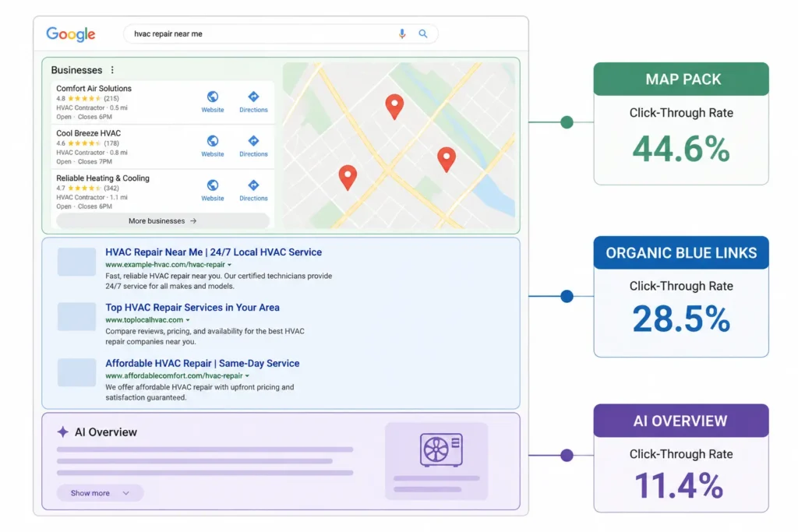Click the 'Businesses' heading text
798x532 pixels.
pyautogui.click(x=76, y=70)
